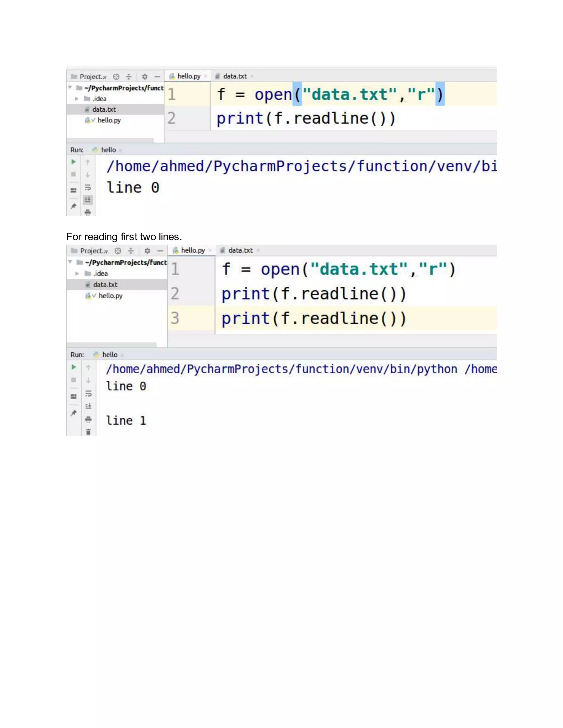Expand the .idea folder in the first project tree
The image size is (563, 728).
click(77, 99)
